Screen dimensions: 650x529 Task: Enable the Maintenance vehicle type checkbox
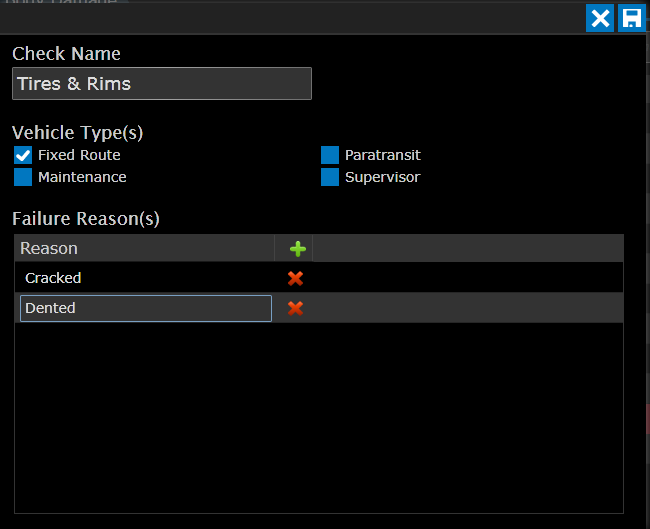pyautogui.click(x=23, y=177)
